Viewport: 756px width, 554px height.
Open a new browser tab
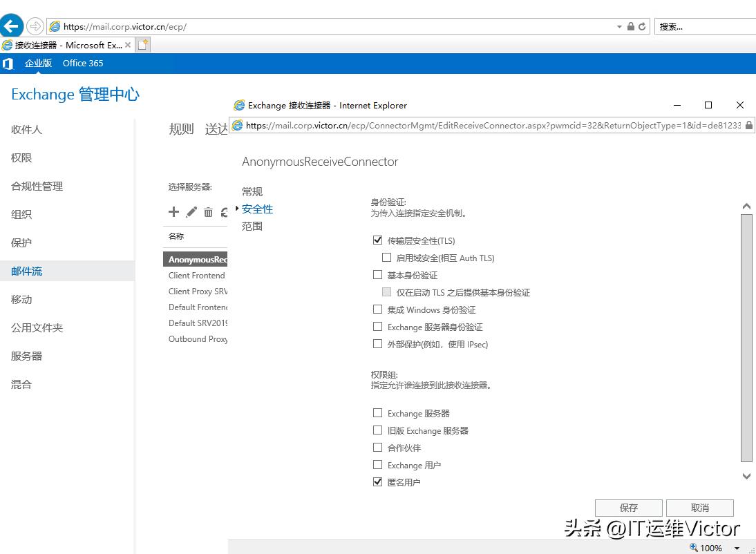click(x=143, y=44)
